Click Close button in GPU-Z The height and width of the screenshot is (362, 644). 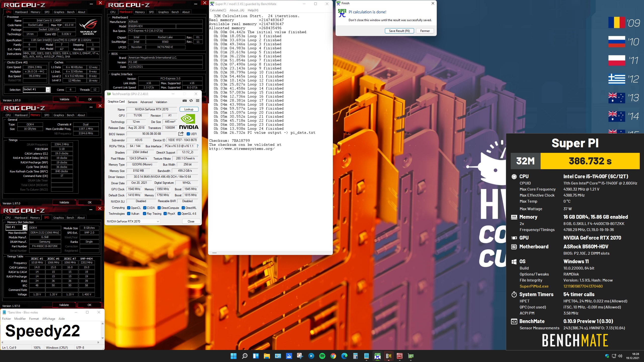tap(191, 221)
